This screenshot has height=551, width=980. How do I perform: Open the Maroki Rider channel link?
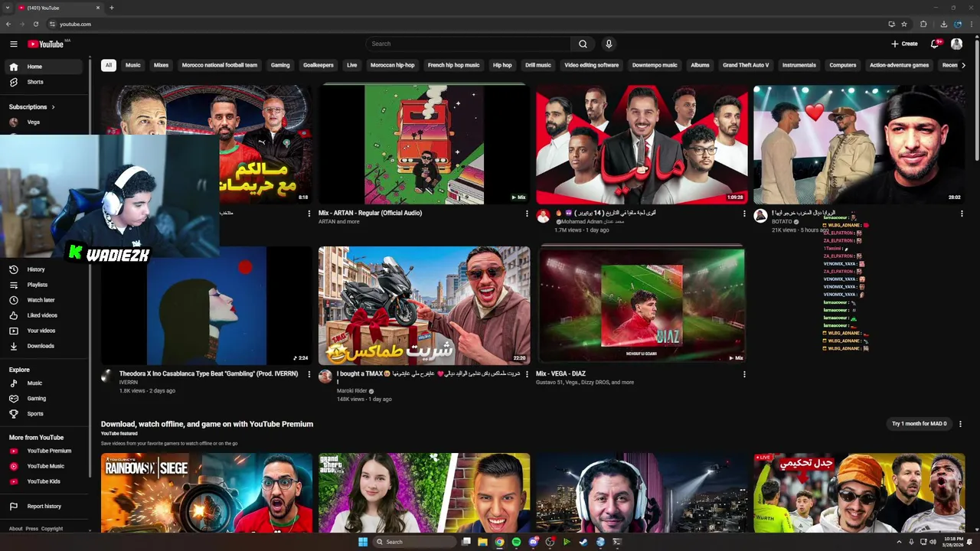point(352,391)
